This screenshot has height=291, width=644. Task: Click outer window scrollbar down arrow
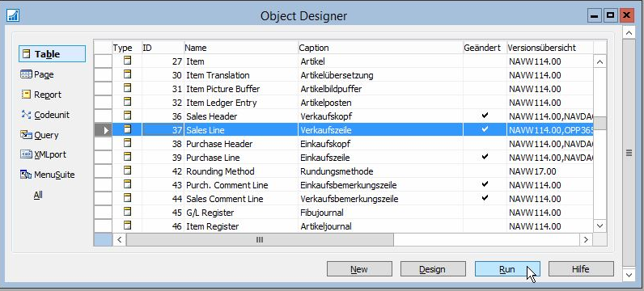pyautogui.click(x=629, y=274)
